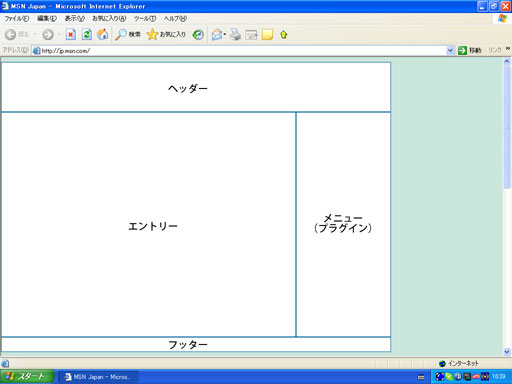Open the ヘルプ(H) menu
The image size is (512, 384).
pyautogui.click(x=175, y=19)
